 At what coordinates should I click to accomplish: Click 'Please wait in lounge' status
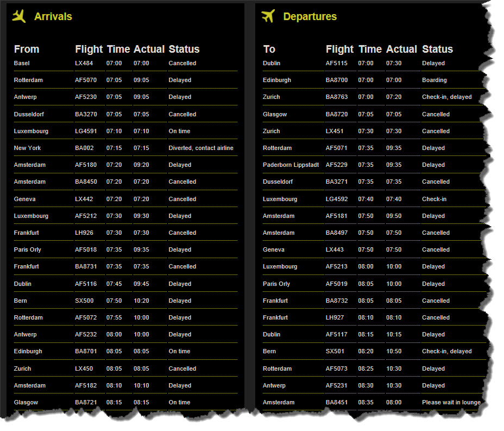click(x=451, y=402)
